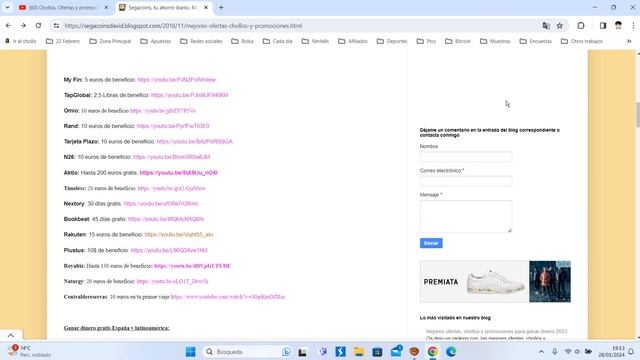Viewport: 640px width, 360px height.
Task: Open the TapGlobal YouTube link
Action: (189, 95)
